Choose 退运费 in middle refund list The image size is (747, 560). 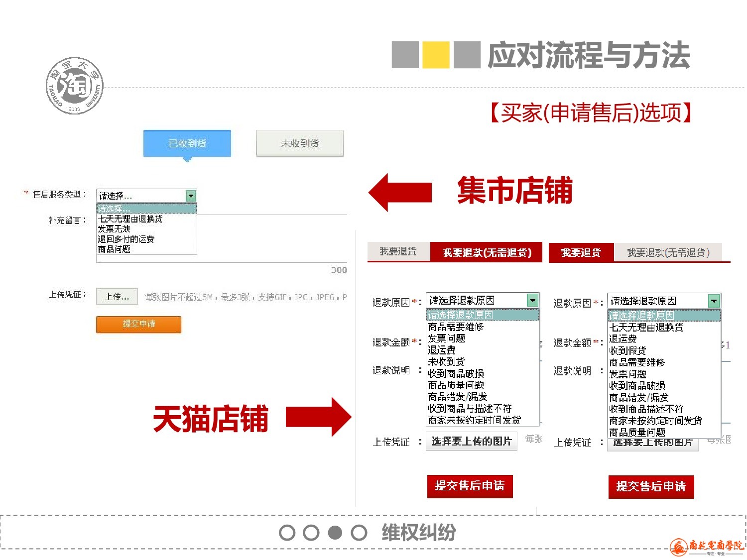(483, 350)
